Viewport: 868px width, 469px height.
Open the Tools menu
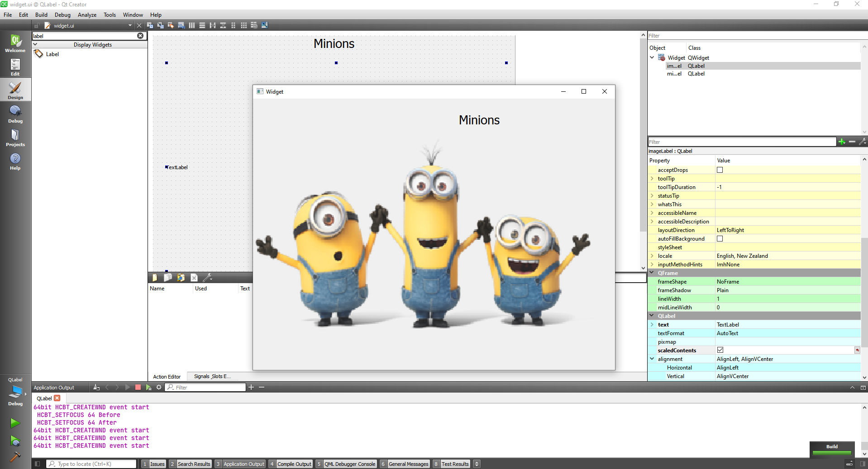tap(110, 15)
